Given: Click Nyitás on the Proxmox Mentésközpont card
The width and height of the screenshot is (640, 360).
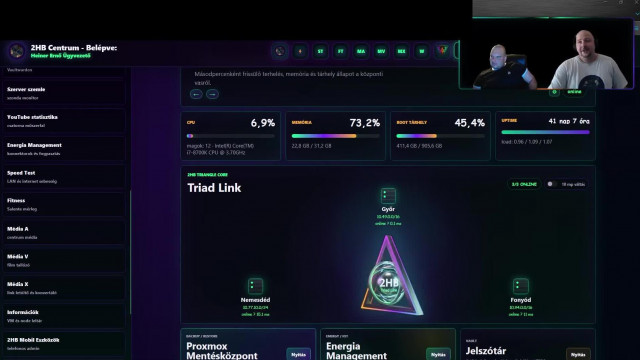Looking at the screenshot, I should (x=298, y=355).
